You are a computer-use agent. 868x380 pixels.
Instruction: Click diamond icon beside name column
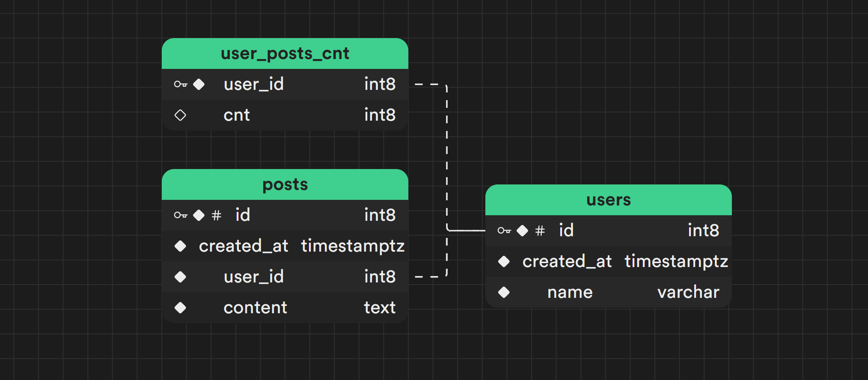504,292
